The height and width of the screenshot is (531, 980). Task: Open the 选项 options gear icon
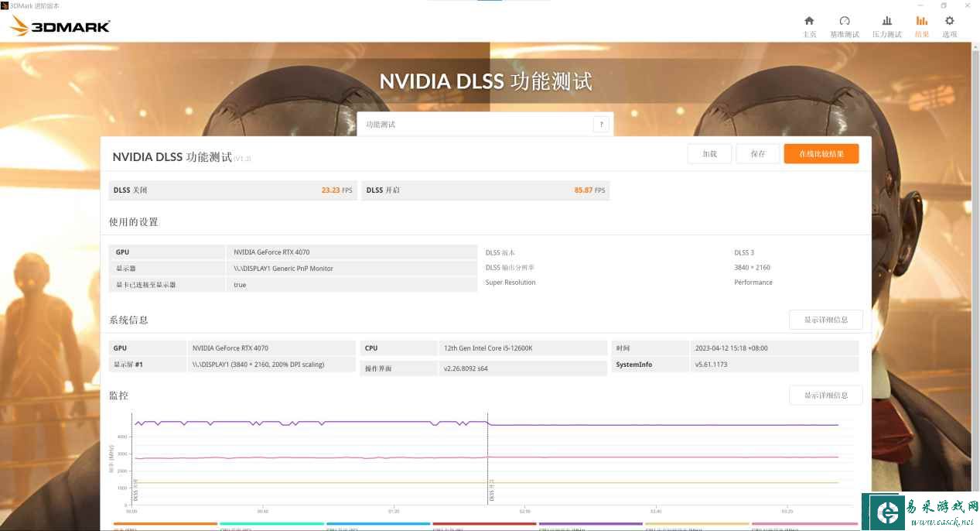point(950,22)
